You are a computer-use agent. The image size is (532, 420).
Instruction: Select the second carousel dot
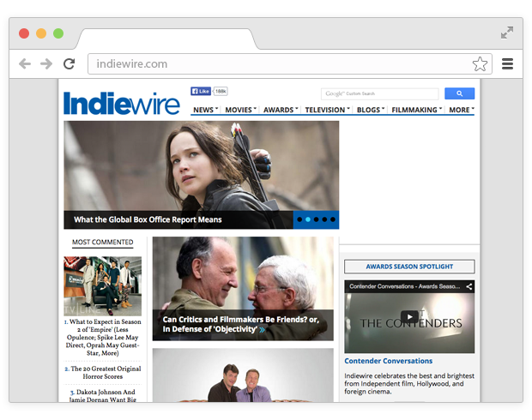click(308, 219)
